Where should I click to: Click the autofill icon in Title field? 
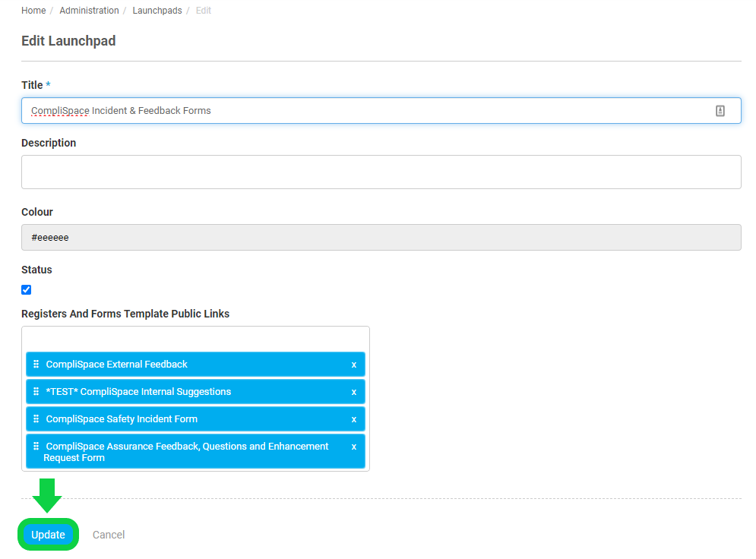(x=720, y=111)
